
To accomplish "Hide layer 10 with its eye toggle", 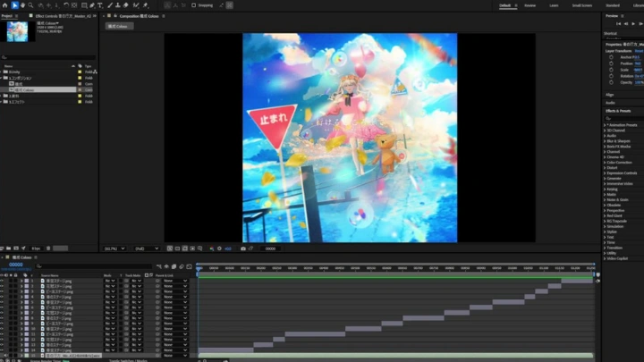I will pyautogui.click(x=2, y=329).
